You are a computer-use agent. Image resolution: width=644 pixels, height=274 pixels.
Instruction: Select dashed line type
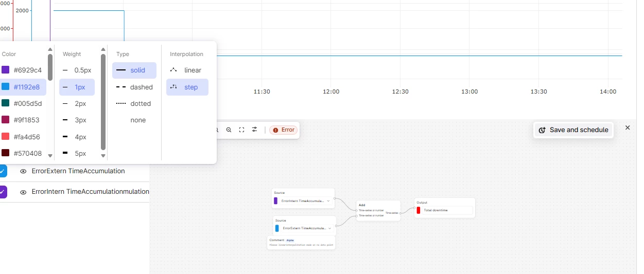point(134,87)
